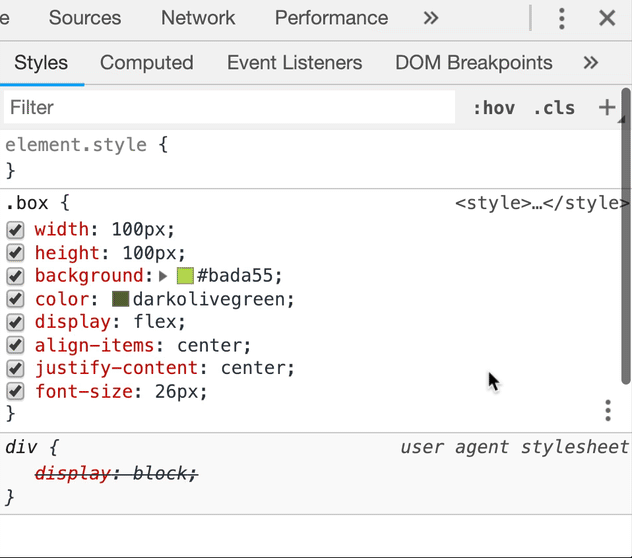632x558 pixels.
Task: Expand the background shorthand property triangle
Action: [x=164, y=276]
